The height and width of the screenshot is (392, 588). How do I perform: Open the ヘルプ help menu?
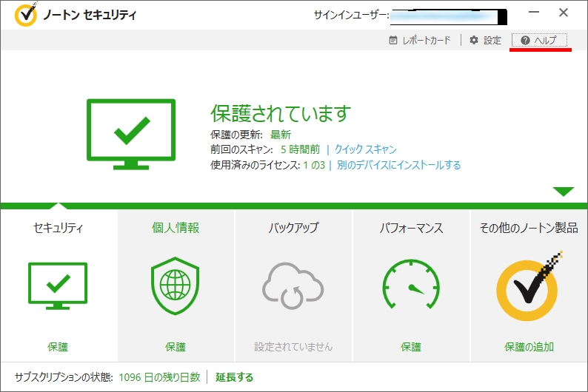pos(539,40)
